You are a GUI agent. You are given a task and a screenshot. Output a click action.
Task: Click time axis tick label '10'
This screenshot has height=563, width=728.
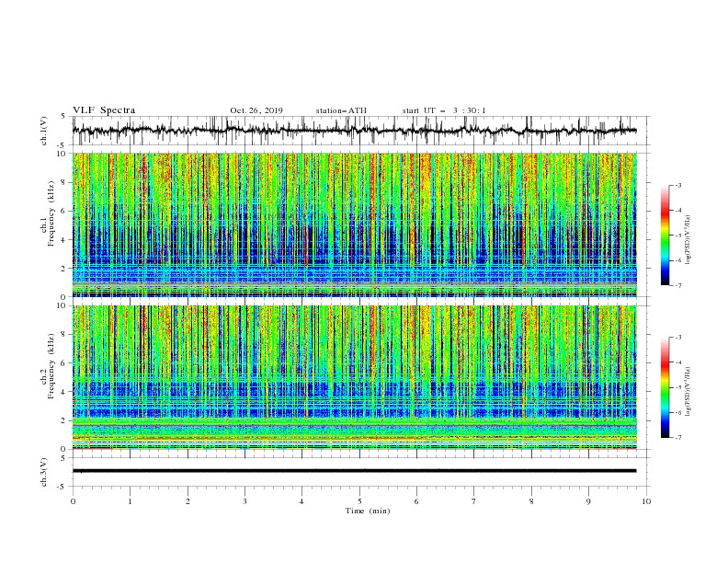646,501
